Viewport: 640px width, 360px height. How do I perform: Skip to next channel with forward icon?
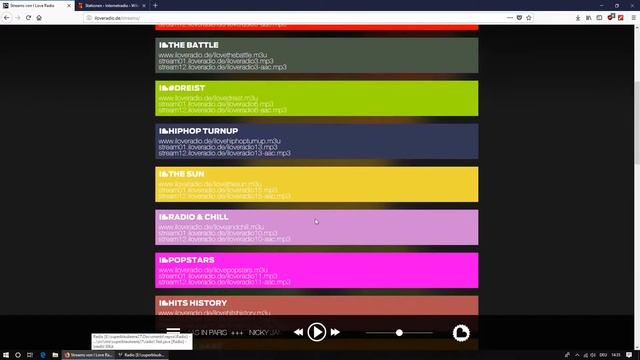[x=335, y=332]
